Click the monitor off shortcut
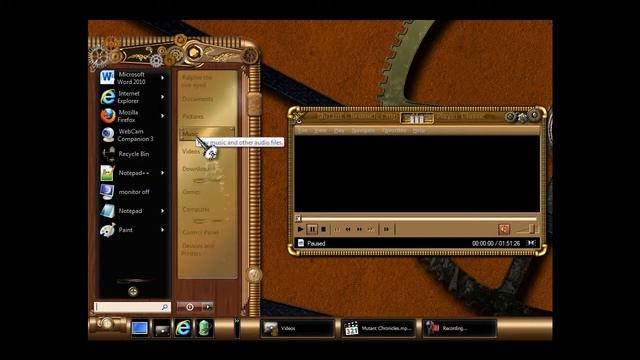Image resolution: width=640 pixels, height=360 pixels. [x=133, y=192]
